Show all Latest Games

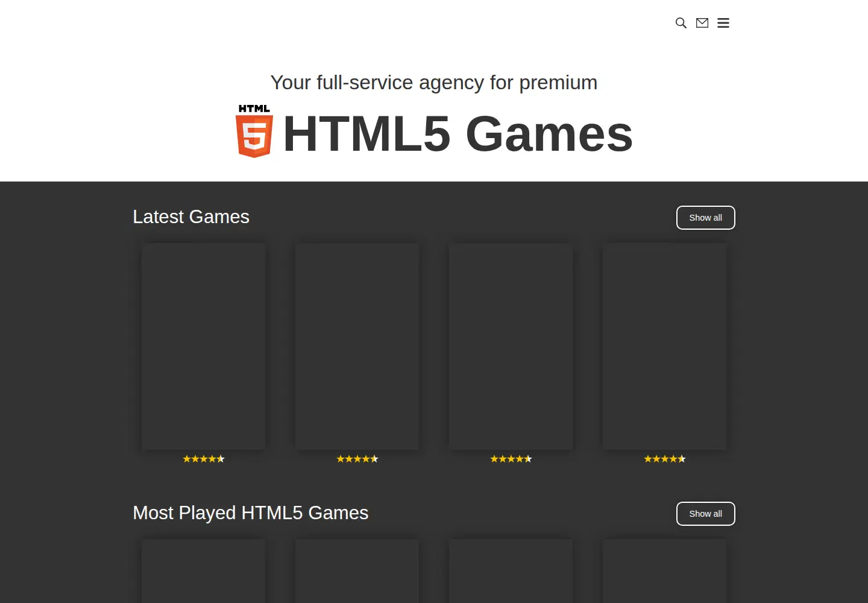click(706, 218)
